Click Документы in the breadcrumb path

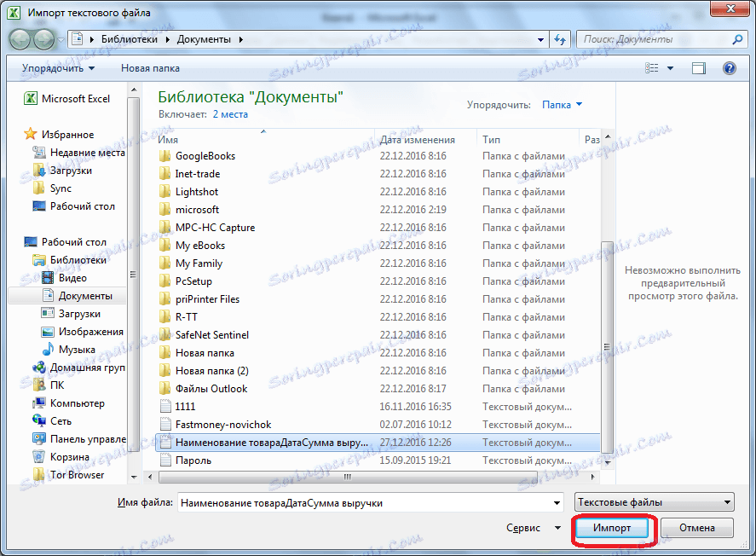click(205, 38)
